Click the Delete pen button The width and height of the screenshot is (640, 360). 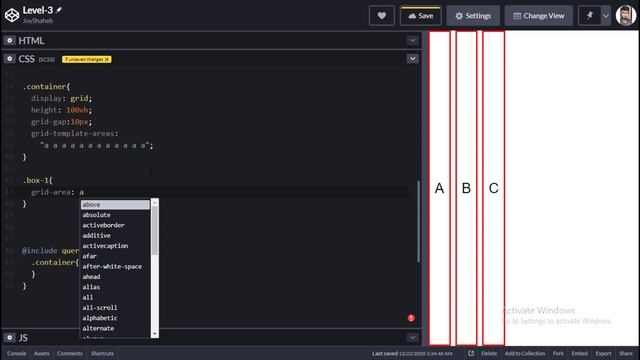pos(489,353)
